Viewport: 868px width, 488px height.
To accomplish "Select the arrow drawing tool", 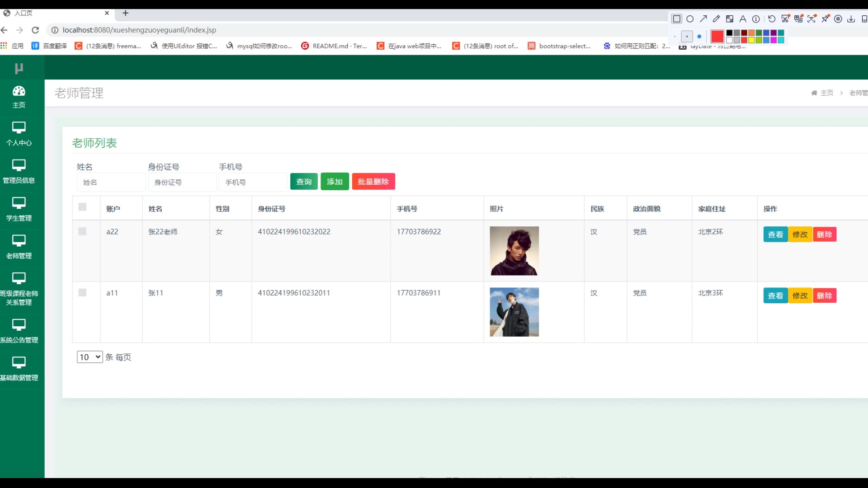I will (x=703, y=19).
